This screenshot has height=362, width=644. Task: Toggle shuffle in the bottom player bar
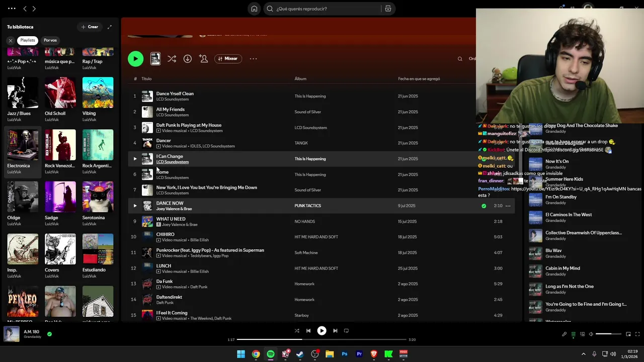[x=297, y=331]
